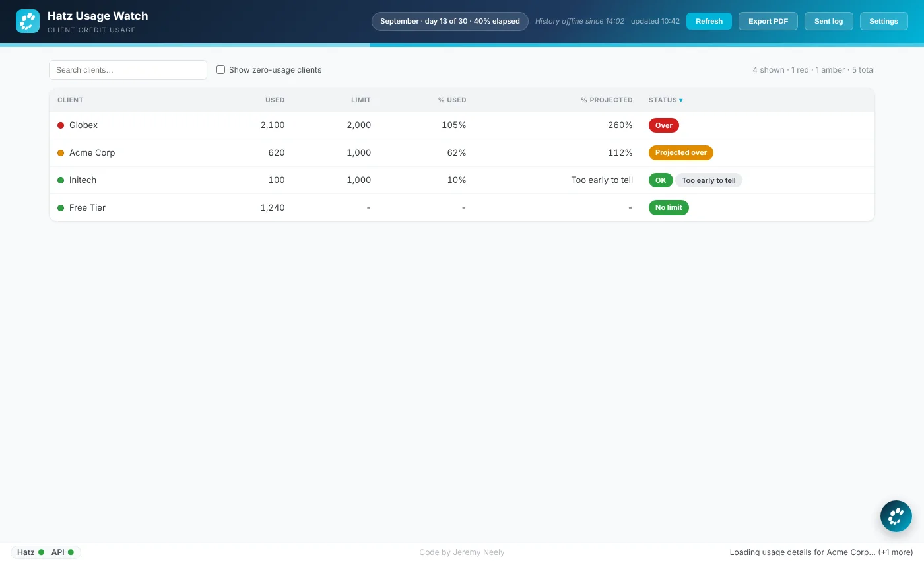This screenshot has height=561, width=924.
Task: Focus the Search clients field
Action: click(x=128, y=70)
